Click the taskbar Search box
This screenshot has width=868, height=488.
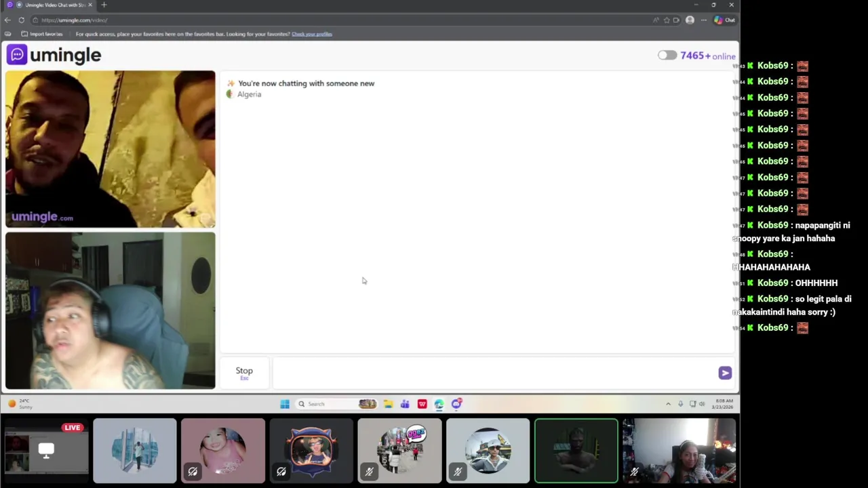(337, 404)
